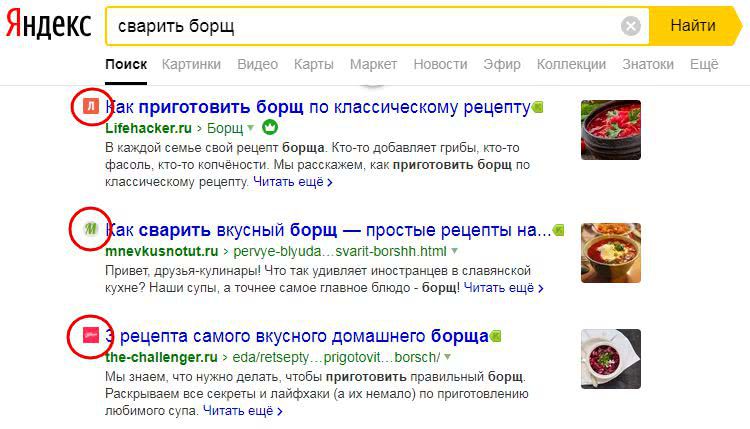Image resolution: width=750 pixels, height=429 pixels.
Task: Click the borscht thumbnail of the the-challenger result
Action: point(611,359)
